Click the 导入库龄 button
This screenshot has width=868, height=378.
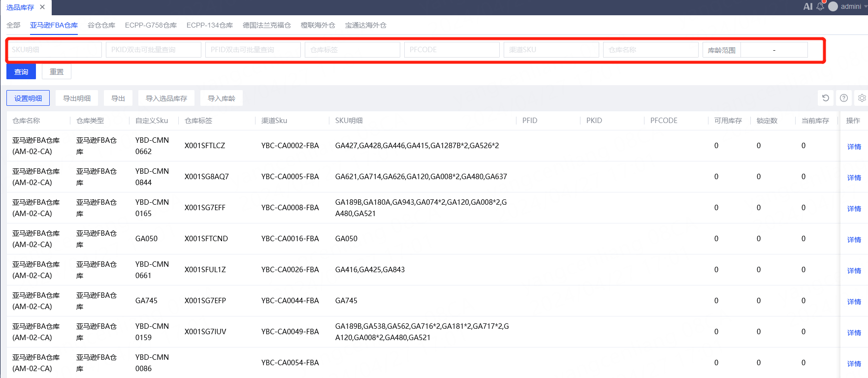pos(222,98)
